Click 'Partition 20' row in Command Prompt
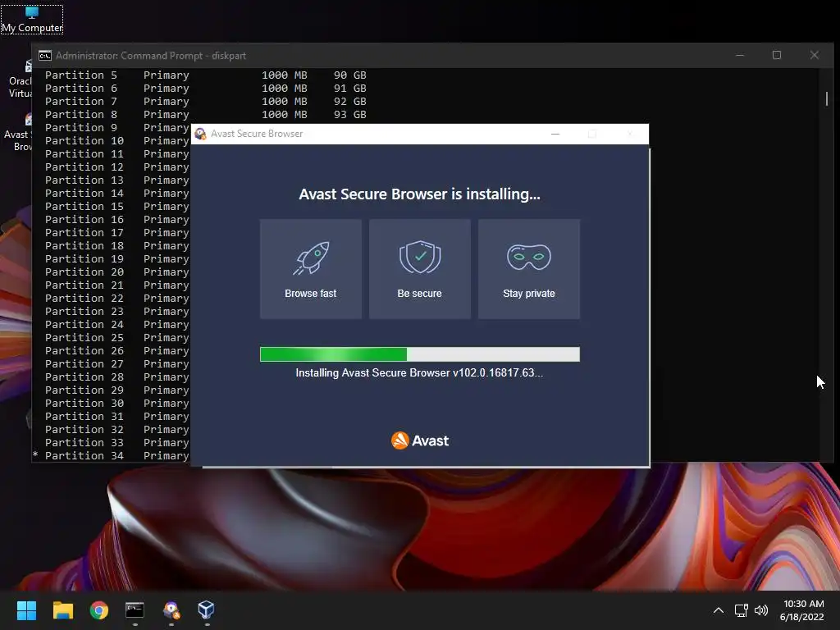 click(116, 272)
